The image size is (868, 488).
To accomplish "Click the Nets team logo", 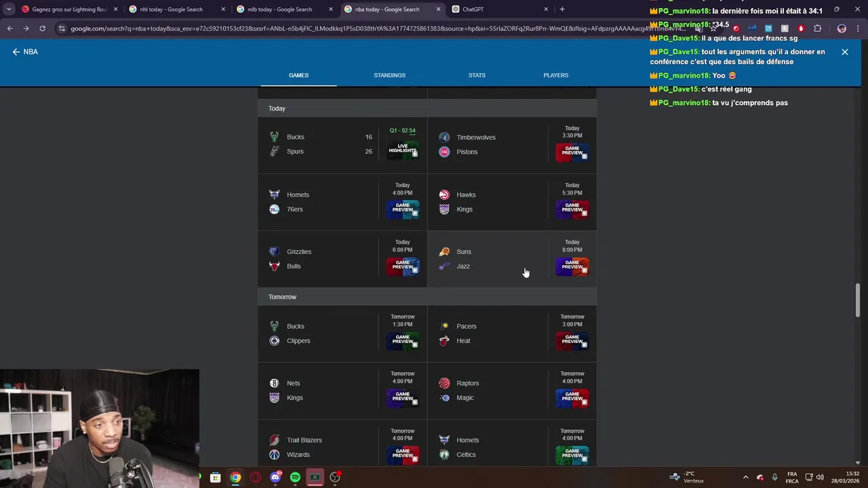I will 274,383.
